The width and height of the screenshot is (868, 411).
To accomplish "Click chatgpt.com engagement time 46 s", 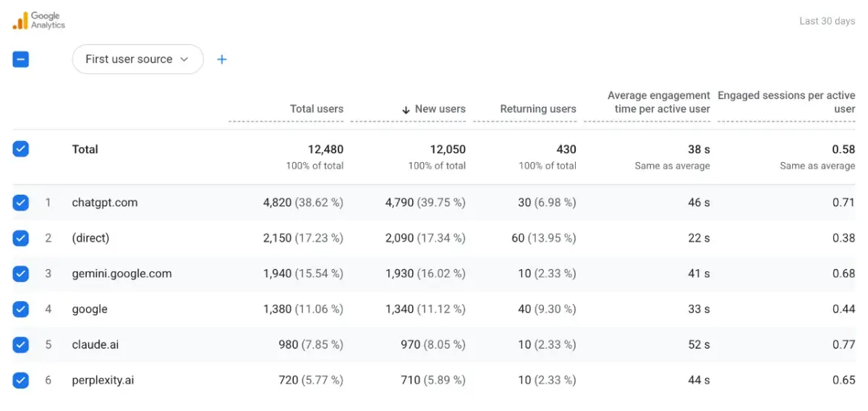I will tap(699, 203).
